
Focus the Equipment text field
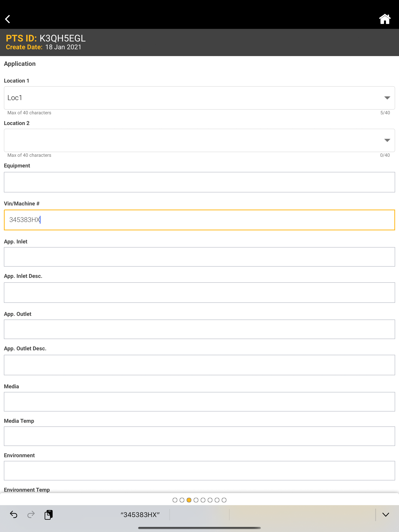(x=199, y=182)
